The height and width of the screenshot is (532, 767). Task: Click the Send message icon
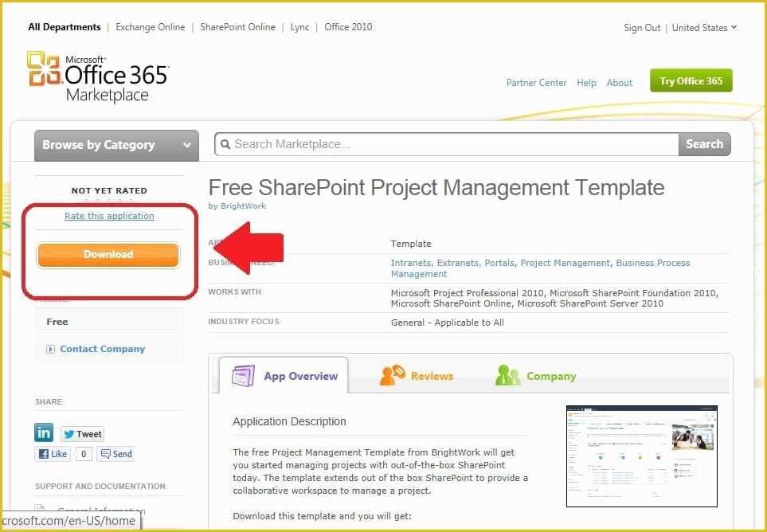coord(106,453)
